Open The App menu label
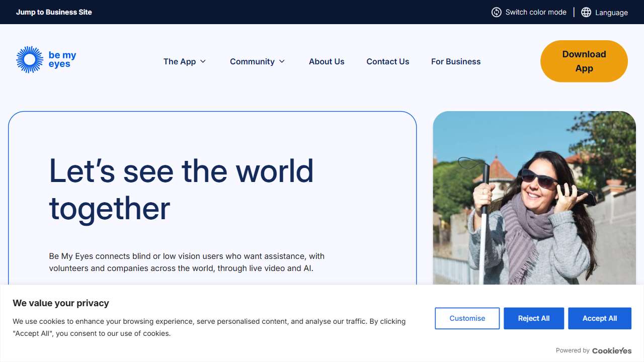Viewport: 644px width, 362px height. [x=179, y=61]
